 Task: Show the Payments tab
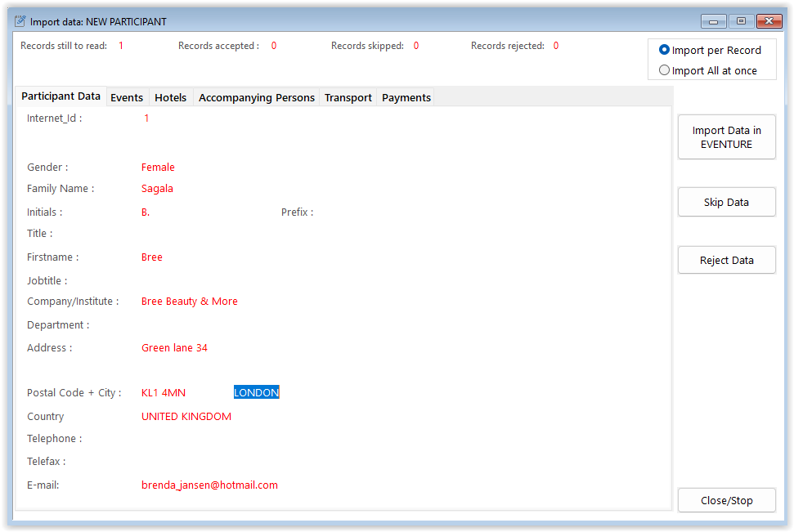[406, 97]
